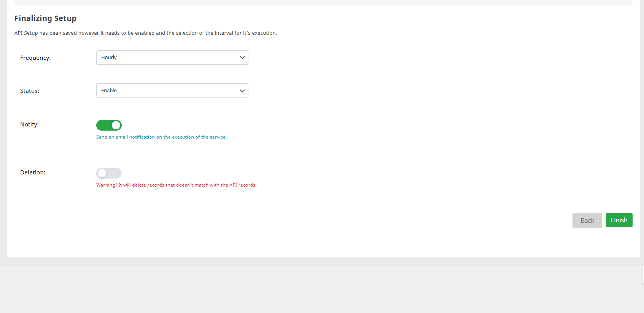Click the Frequency field label
The image size is (644, 313).
[x=35, y=58]
